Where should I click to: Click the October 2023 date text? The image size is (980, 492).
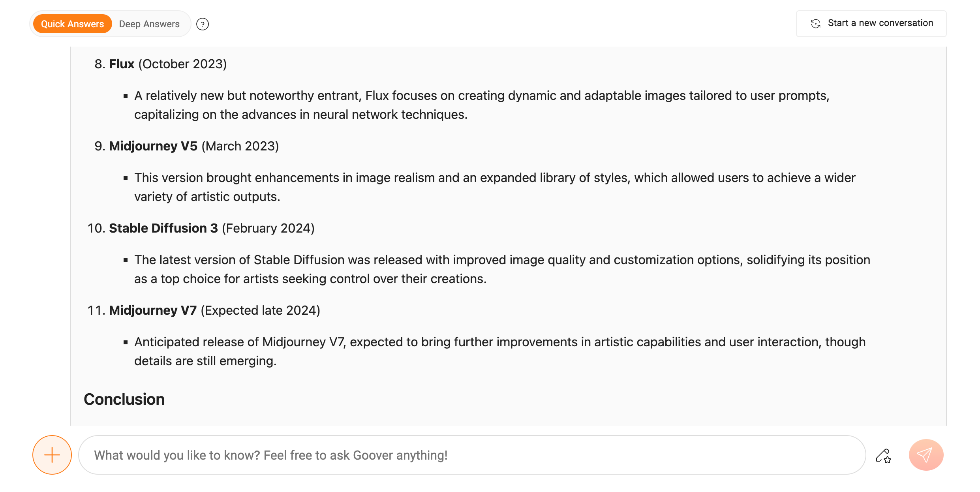coord(182,64)
